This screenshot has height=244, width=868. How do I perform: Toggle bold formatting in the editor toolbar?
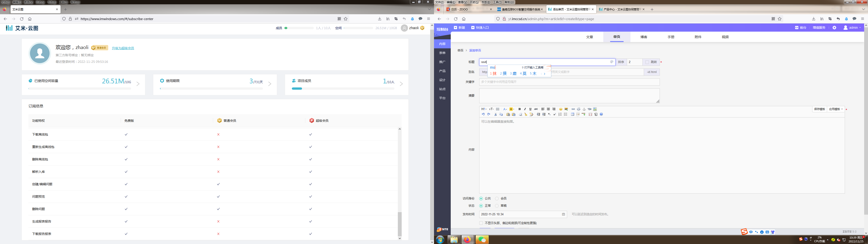(520, 109)
